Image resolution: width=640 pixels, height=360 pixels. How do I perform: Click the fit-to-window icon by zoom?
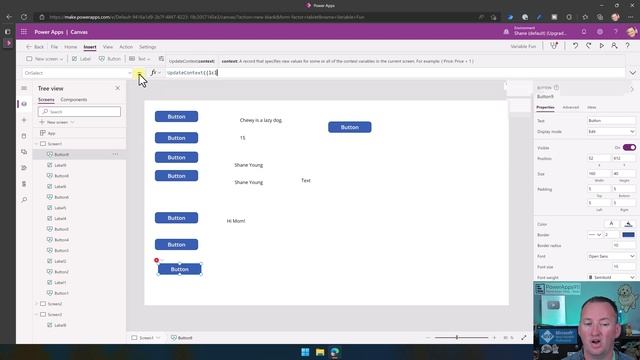point(524,338)
